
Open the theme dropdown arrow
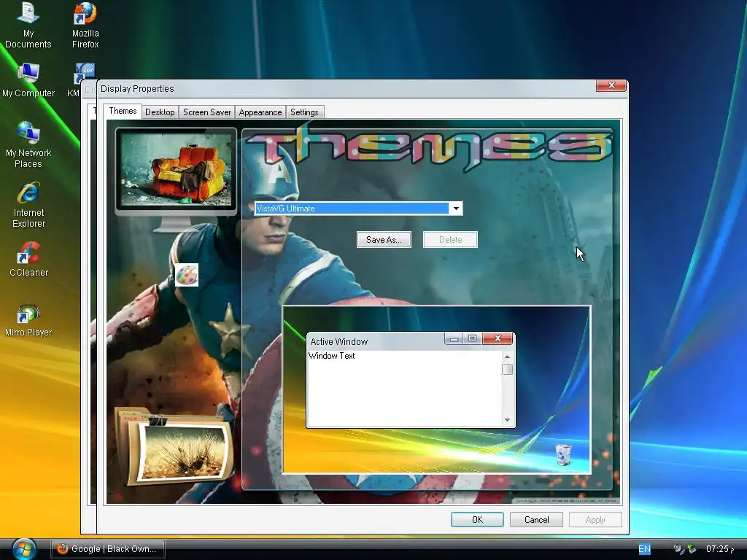456,208
